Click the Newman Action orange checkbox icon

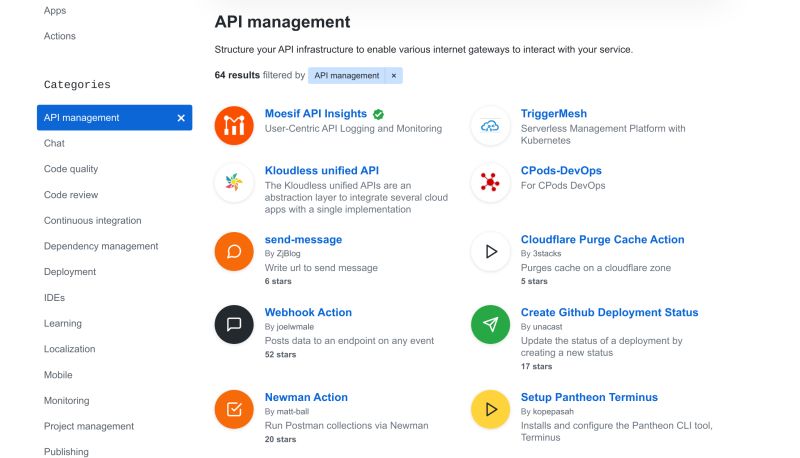[x=234, y=409]
